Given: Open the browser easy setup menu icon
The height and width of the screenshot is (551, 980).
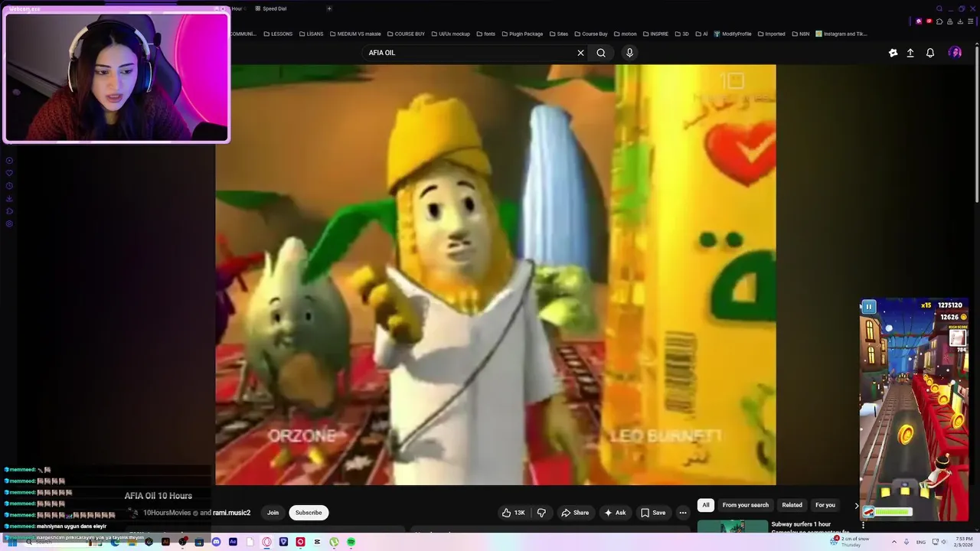Looking at the screenshot, I should point(970,21).
